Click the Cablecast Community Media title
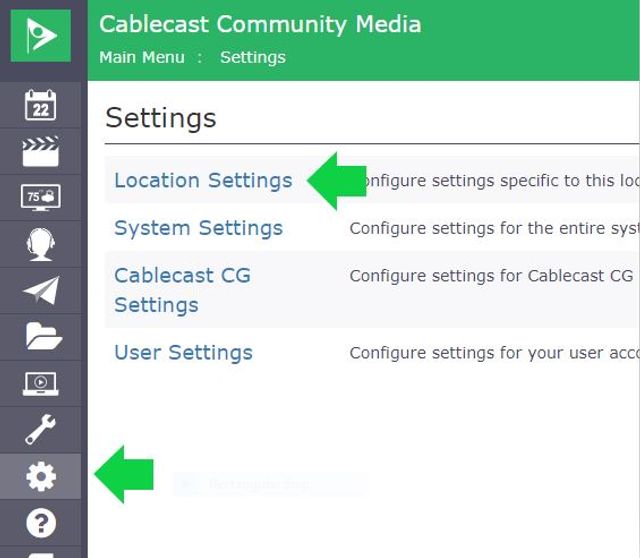This screenshot has width=640, height=558. coord(260,24)
